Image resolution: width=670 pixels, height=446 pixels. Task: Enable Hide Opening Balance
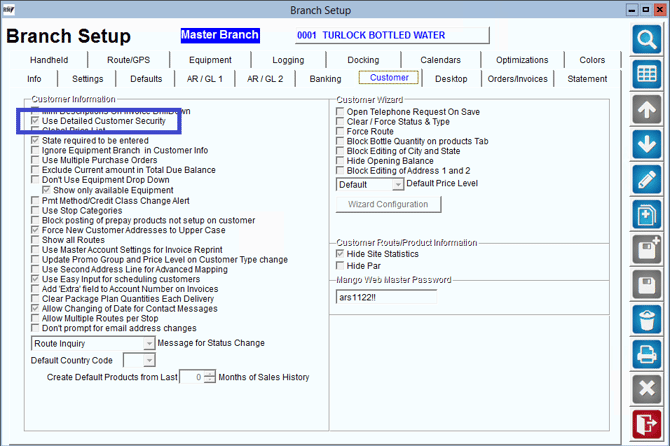click(x=340, y=161)
